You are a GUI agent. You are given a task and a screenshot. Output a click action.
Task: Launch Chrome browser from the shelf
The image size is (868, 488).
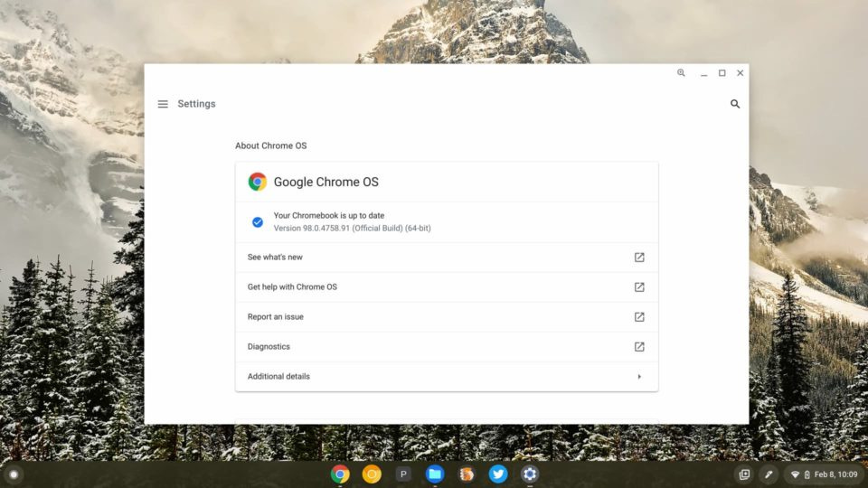[x=340, y=474]
